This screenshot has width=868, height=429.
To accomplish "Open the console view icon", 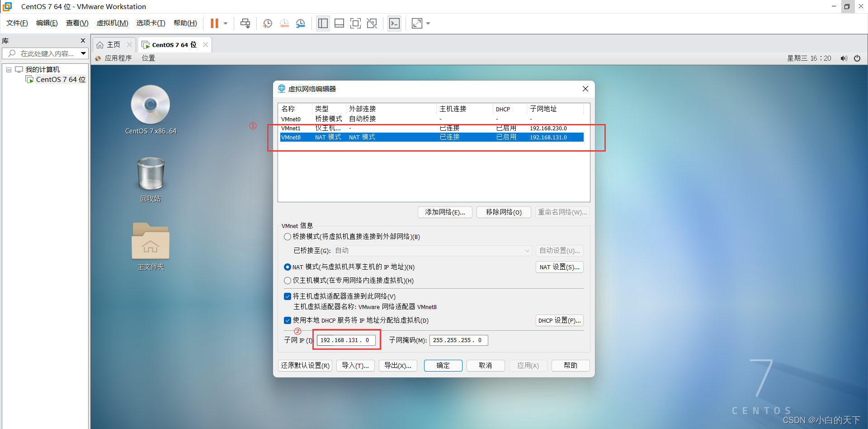I will 394,23.
